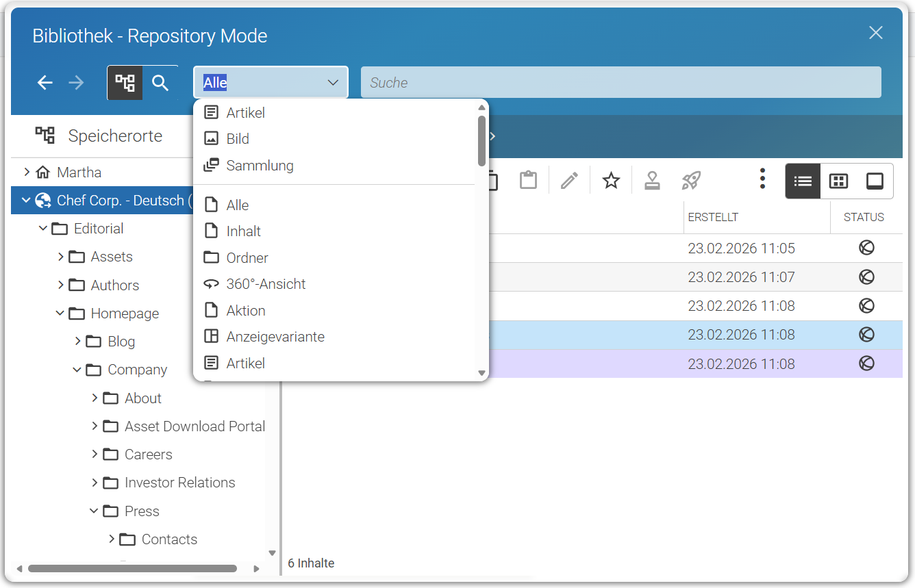Choose Inhalt in the type list
The height and width of the screenshot is (588, 915).
click(x=334, y=231)
